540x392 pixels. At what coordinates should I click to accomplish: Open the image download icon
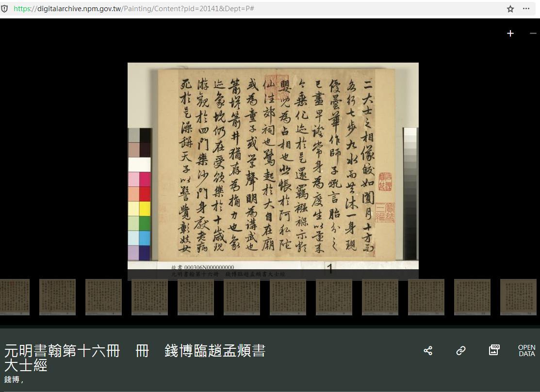click(x=494, y=350)
